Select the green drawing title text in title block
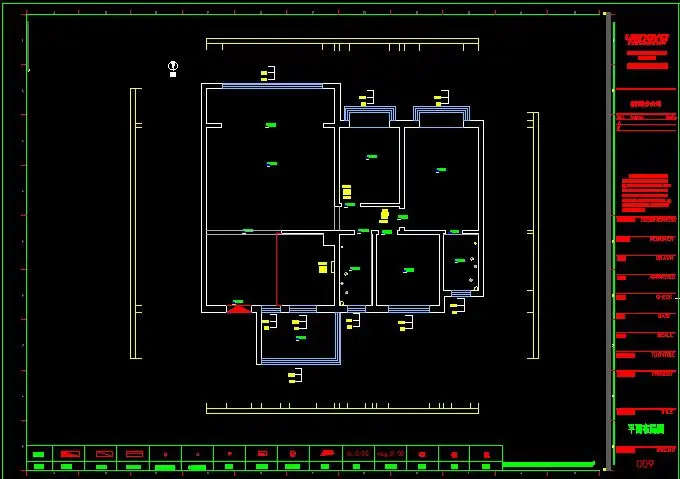 [646, 428]
